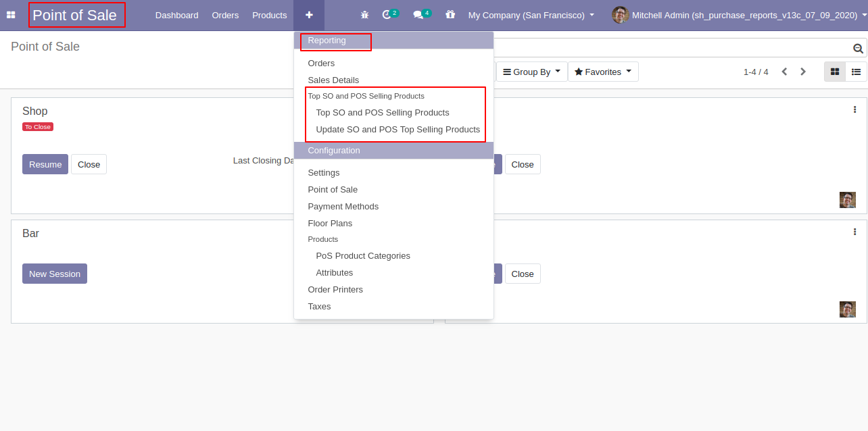Open the My Company (San Francisco) switcher

(x=531, y=15)
